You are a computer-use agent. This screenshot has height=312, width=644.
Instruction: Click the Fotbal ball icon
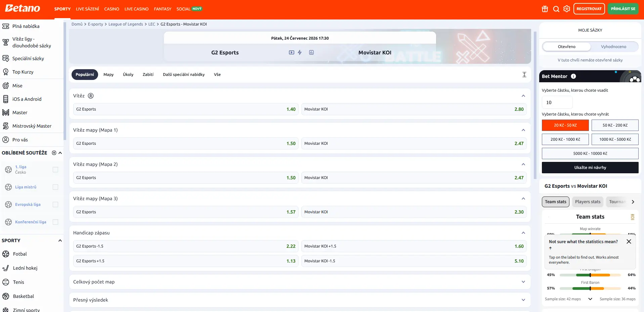tap(6, 254)
